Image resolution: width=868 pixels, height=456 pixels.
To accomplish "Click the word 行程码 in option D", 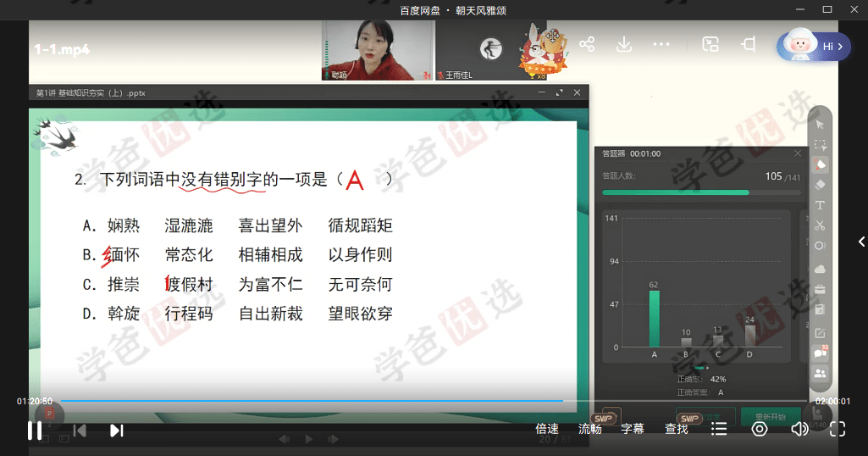I will (x=189, y=314).
